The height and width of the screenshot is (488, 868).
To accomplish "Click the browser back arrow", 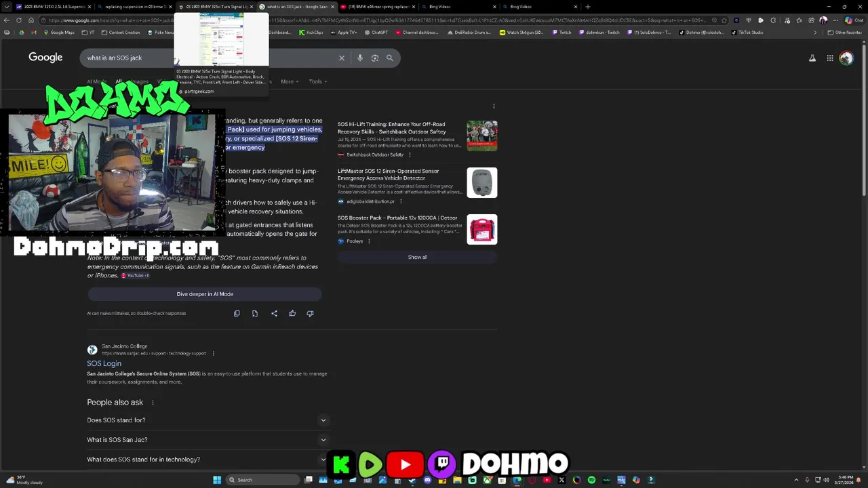I will (8, 20).
